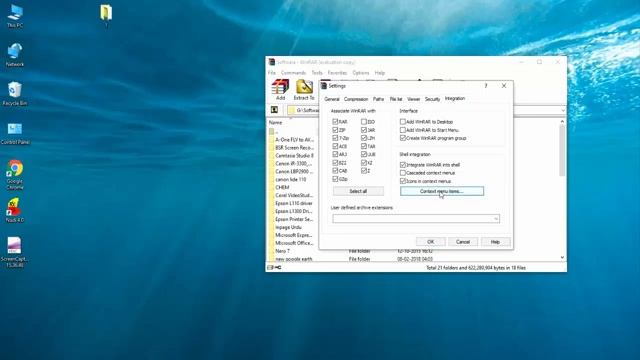Select the Network desktop icon
The height and width of the screenshot is (360, 640).
coord(15,55)
